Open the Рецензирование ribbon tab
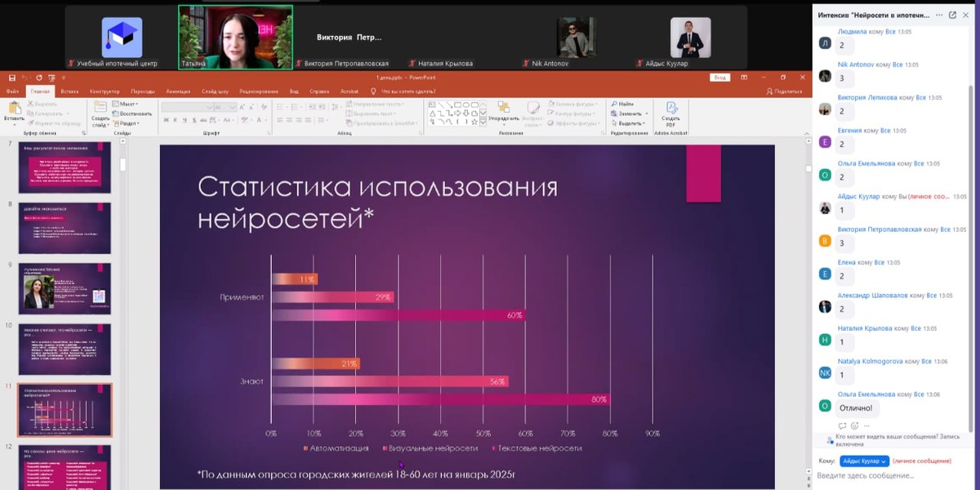Screen dimensions: 980x490 point(259,91)
